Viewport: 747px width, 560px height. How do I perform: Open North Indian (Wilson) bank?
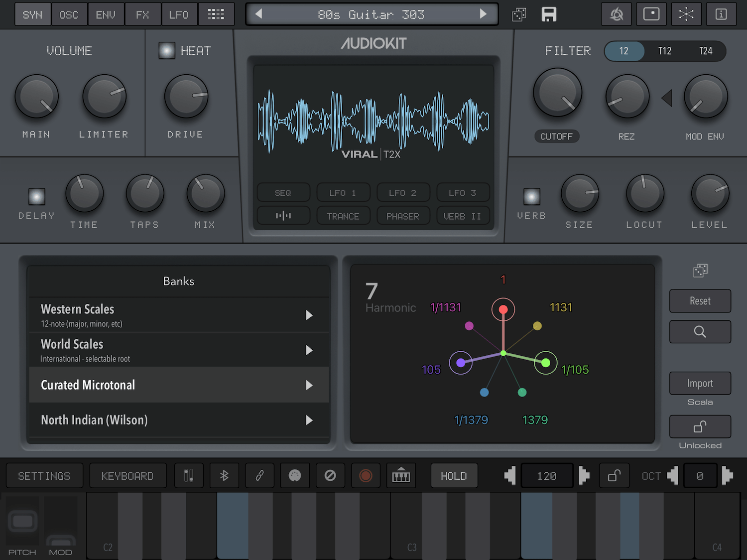coord(179,420)
